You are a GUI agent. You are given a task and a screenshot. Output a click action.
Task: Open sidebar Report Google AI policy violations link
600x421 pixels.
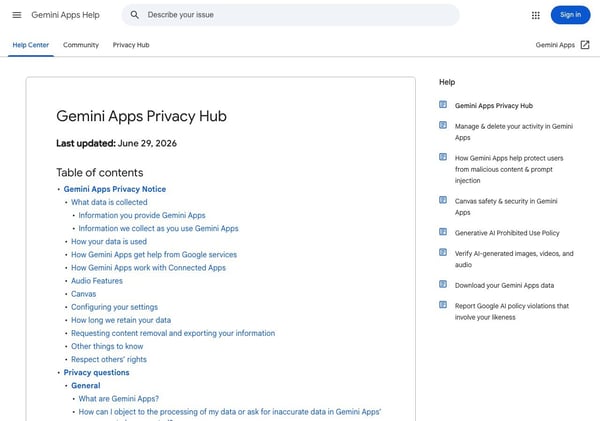[x=512, y=312]
